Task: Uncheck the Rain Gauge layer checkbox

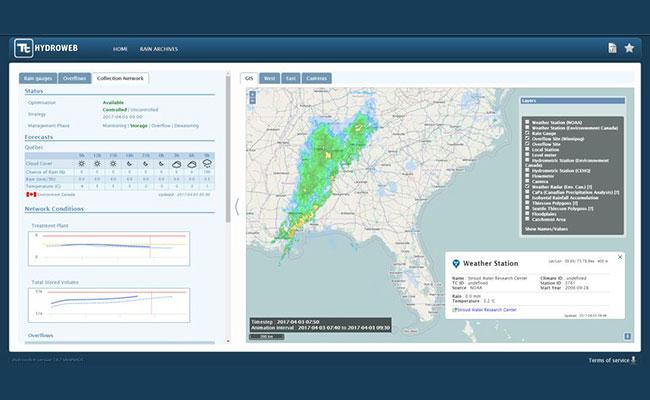Action: (527, 133)
